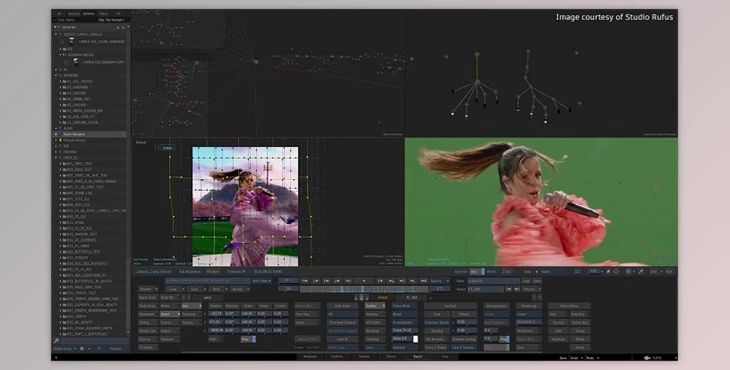Open the New dropdown beside Iterate

[x=219, y=289]
